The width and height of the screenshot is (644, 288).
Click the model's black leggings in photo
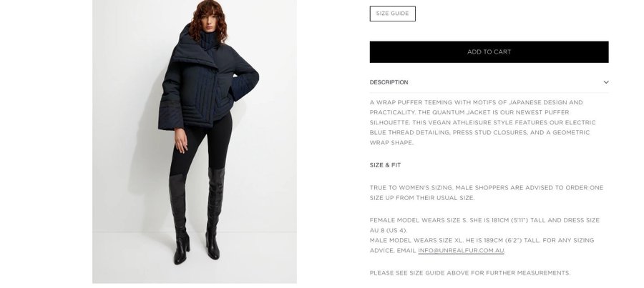coord(201,144)
